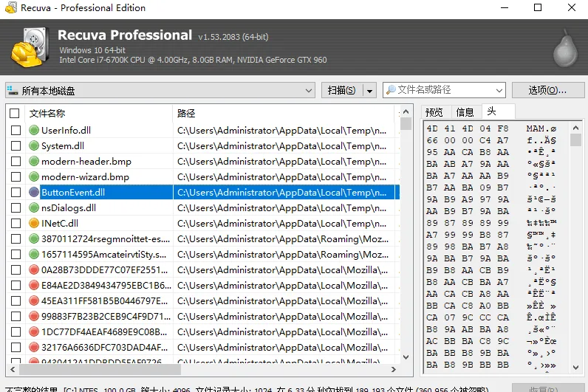
Task: Tick the modern-wizard.bmp checkbox
Action: [x=16, y=176]
